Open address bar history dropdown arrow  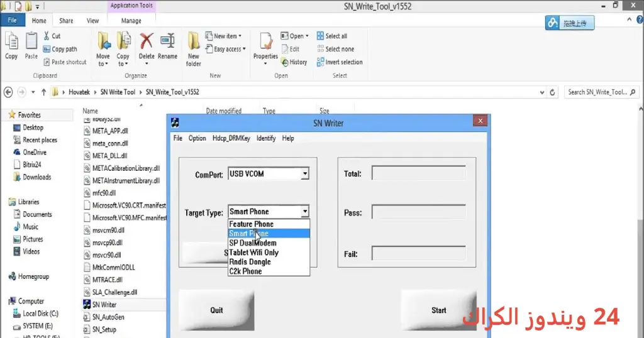[x=541, y=92]
